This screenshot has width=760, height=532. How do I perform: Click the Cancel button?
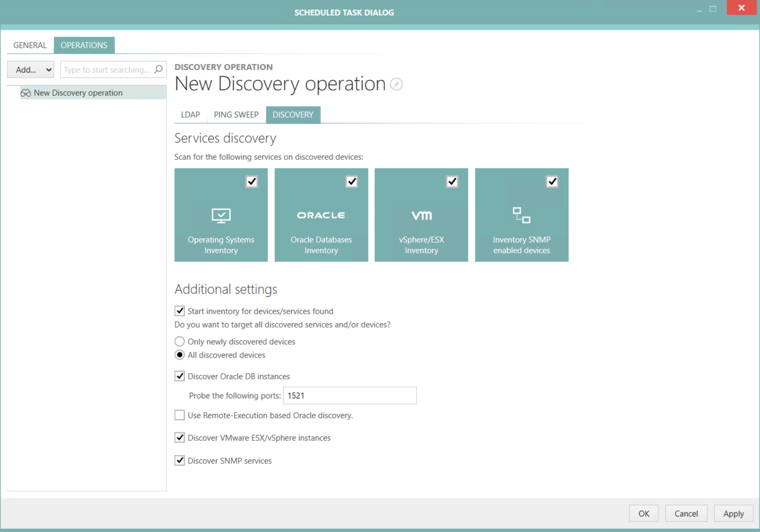686,513
